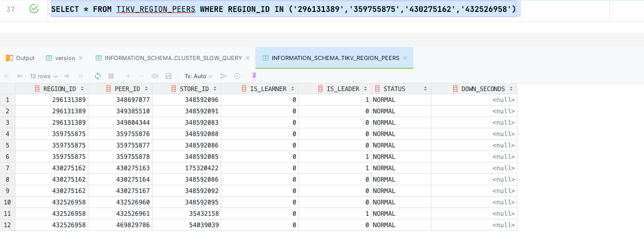This screenshot has width=644, height=251.
Task: Click the stop execution square icon
Action: pyautogui.click(x=111, y=76)
